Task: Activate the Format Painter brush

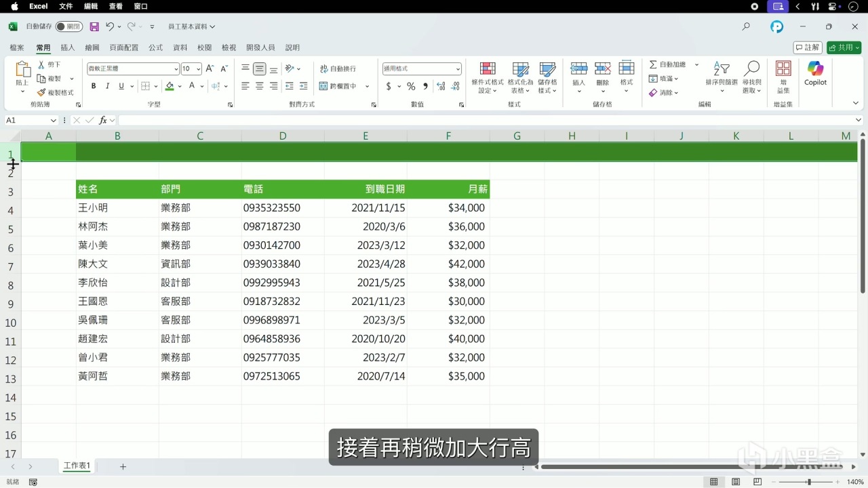Action: [41, 93]
